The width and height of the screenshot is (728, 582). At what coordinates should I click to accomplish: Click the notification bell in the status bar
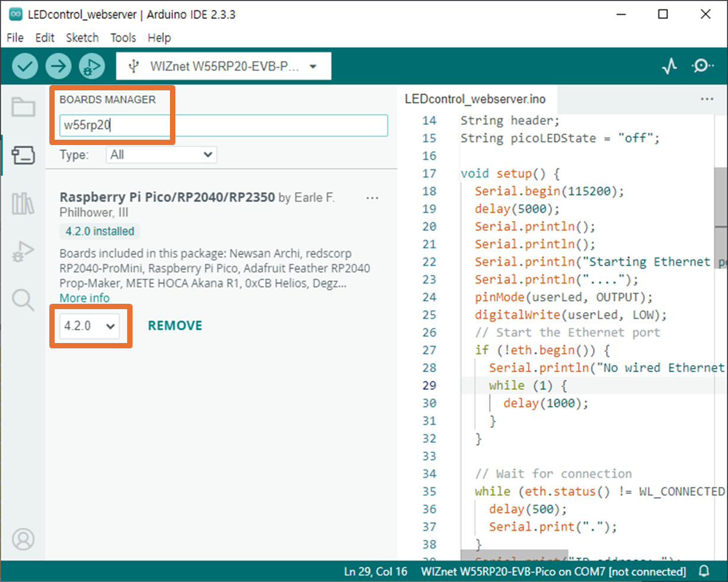click(x=705, y=571)
